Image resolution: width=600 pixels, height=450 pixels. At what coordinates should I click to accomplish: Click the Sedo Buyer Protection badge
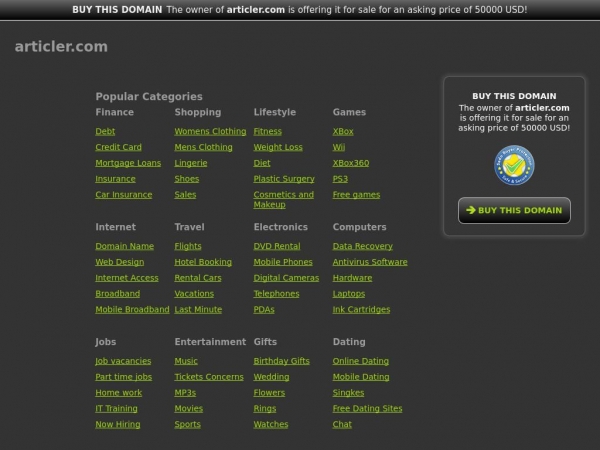(514, 165)
